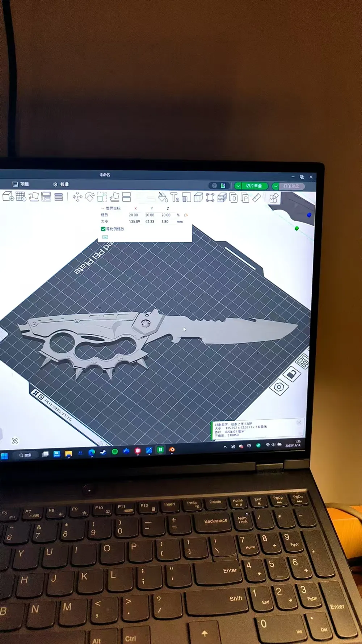Open the Assembly view puzzle icon

coord(274,198)
